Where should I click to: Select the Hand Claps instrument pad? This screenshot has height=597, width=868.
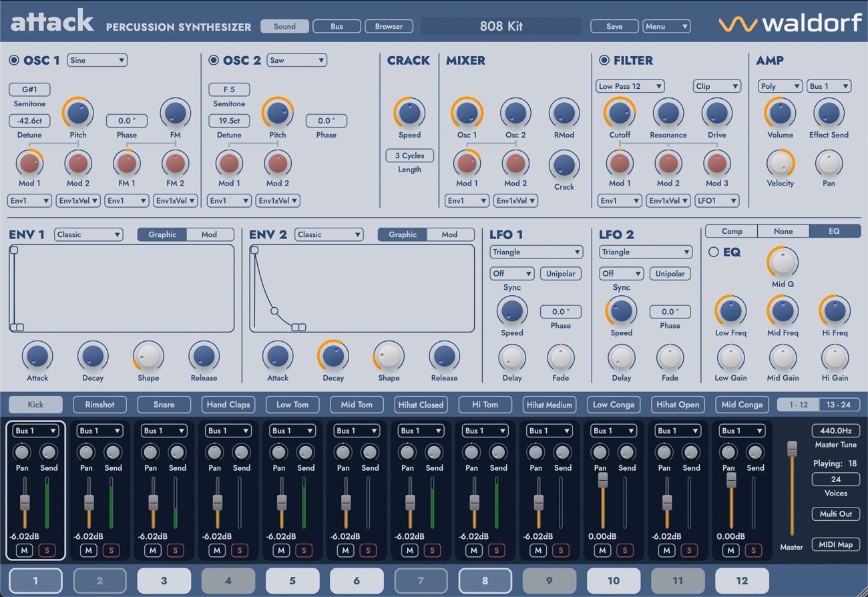[228, 404]
